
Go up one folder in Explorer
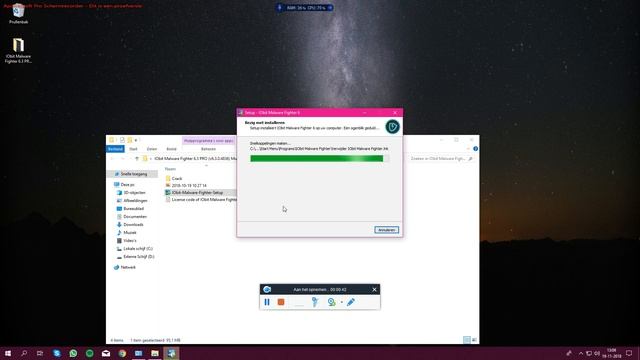(x=137, y=158)
